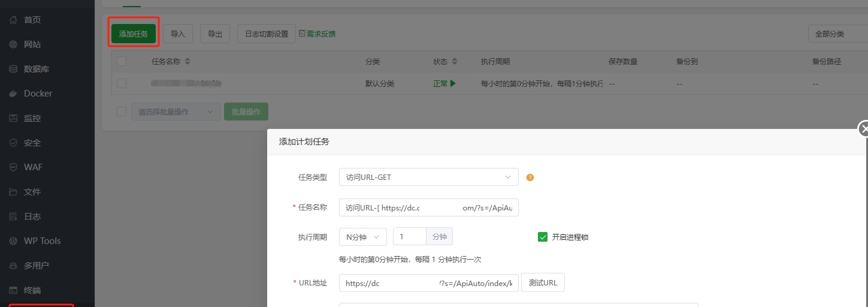Go to the 网站 menu item
The image size is (868, 307).
tap(32, 44)
